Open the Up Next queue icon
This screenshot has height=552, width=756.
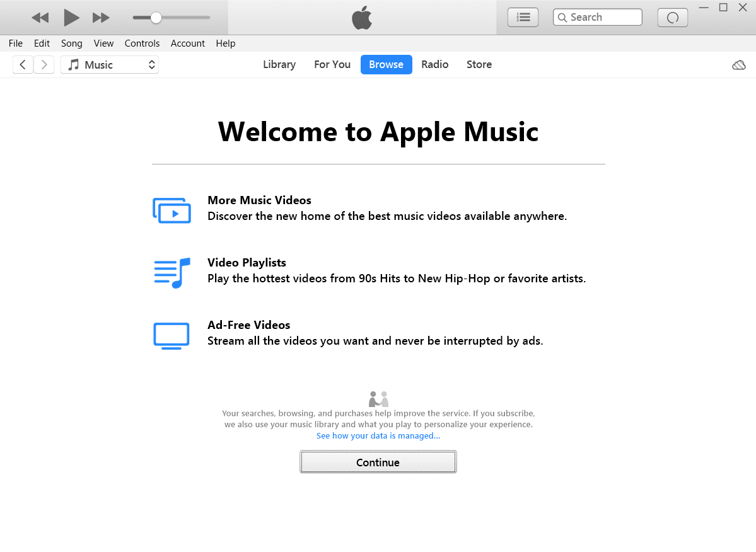point(523,17)
